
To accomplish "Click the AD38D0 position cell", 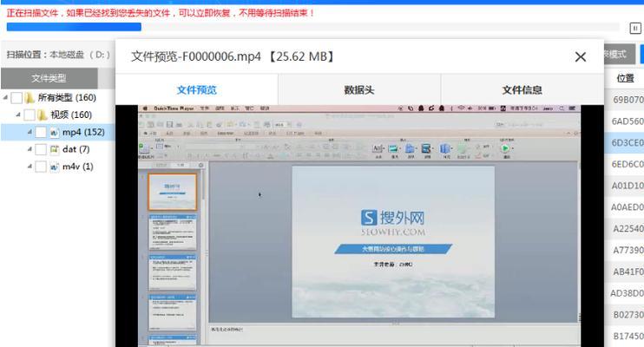I will click(628, 293).
